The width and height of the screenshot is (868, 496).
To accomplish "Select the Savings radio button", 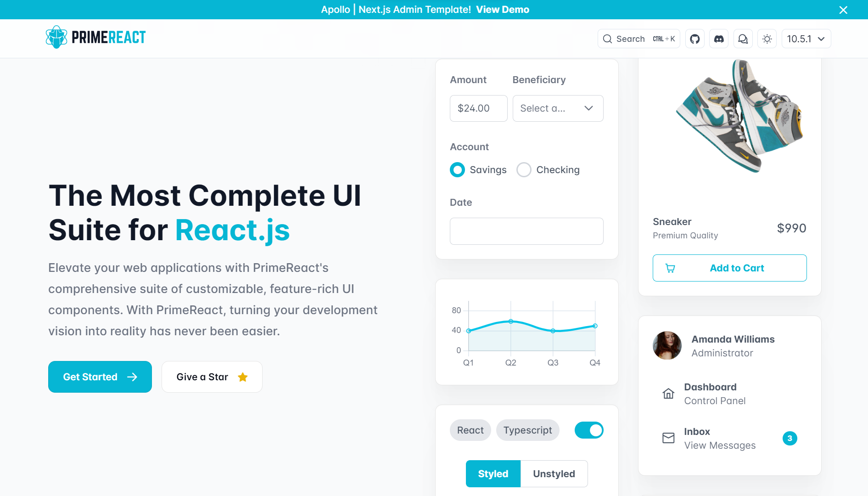I will pos(457,170).
